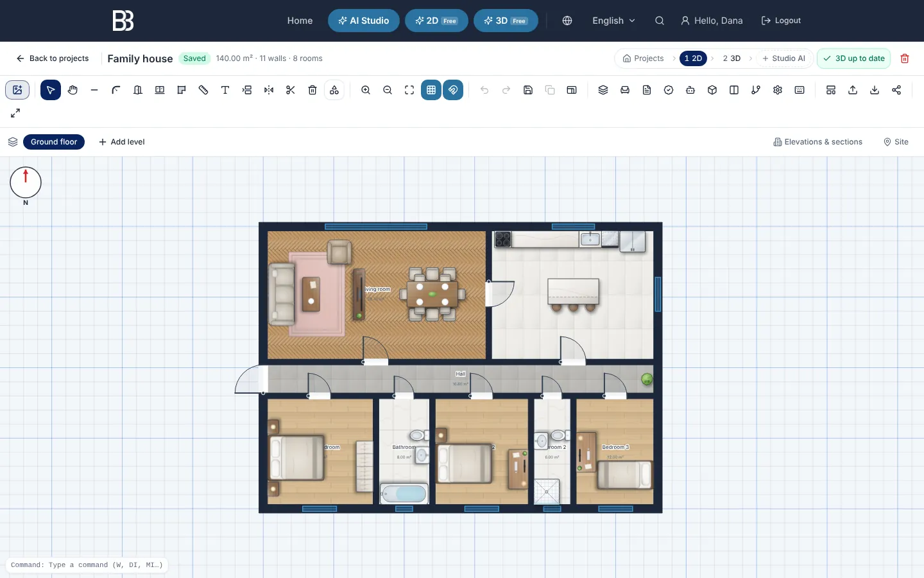Open the levels stack icon beside Ground floor

[x=13, y=142]
